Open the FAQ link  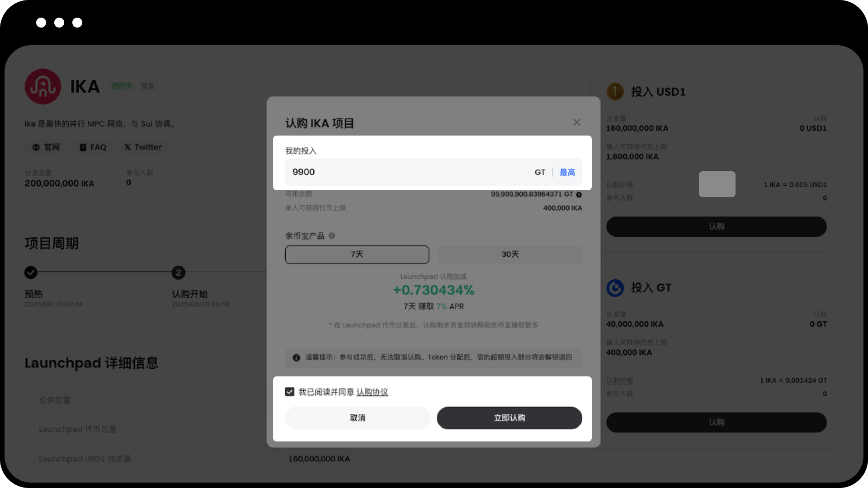93,147
